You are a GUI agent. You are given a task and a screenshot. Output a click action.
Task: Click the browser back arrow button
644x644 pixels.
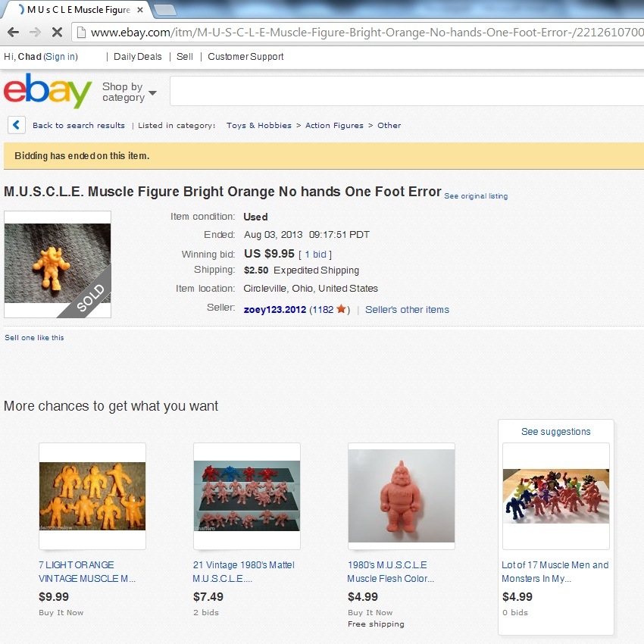point(13,32)
